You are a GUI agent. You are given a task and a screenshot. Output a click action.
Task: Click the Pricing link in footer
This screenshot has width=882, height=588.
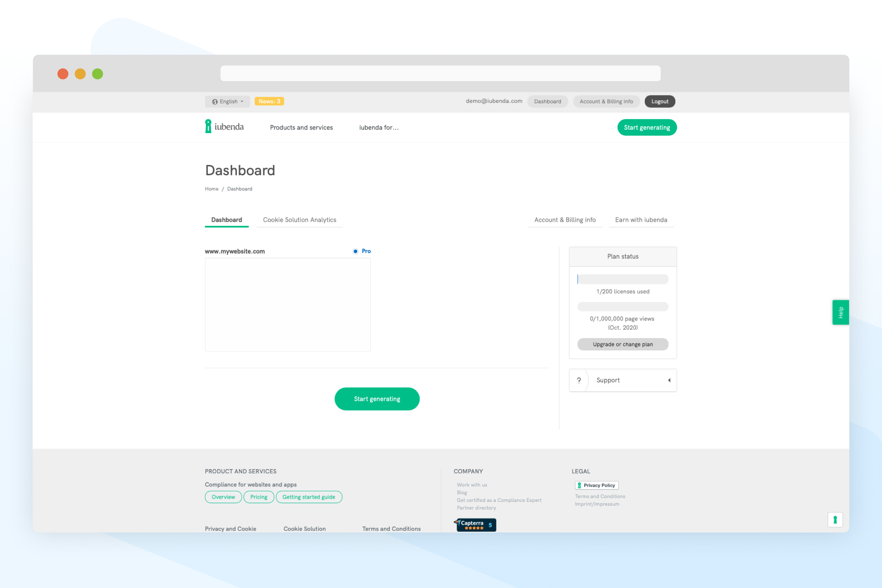(258, 497)
